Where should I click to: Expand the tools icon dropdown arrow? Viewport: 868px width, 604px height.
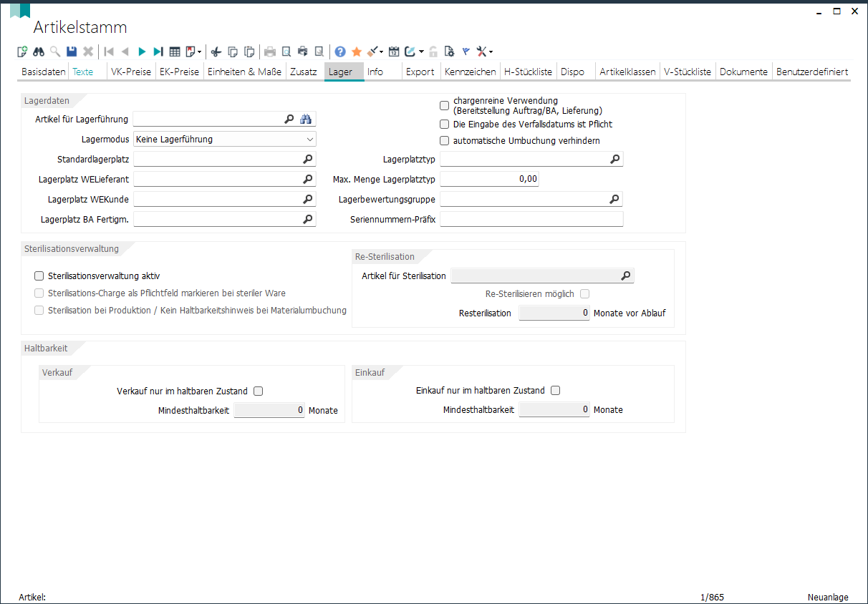coord(491,52)
